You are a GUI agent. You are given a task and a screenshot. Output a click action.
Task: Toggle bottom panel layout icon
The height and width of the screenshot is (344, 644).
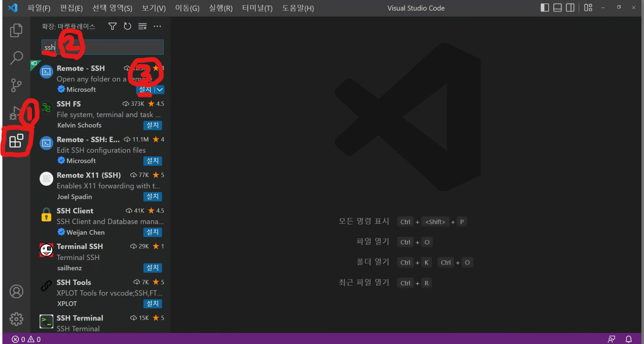[557, 8]
